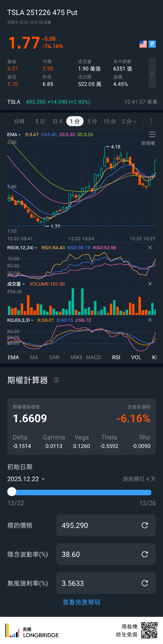Refresh the 隱含波動率 value
Screen dimensions: 163x644
[145, 554]
